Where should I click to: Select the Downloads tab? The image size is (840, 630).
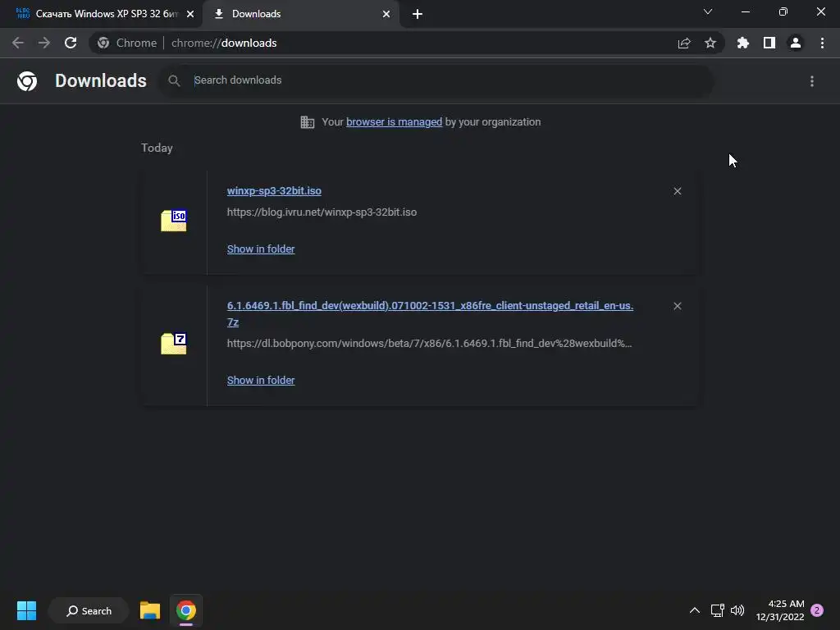(301, 14)
